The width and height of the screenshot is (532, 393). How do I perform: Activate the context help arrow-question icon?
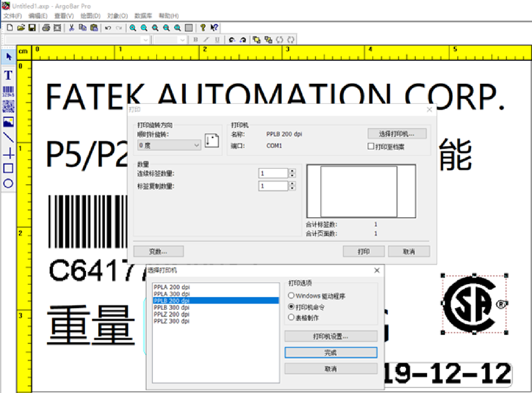(214, 27)
